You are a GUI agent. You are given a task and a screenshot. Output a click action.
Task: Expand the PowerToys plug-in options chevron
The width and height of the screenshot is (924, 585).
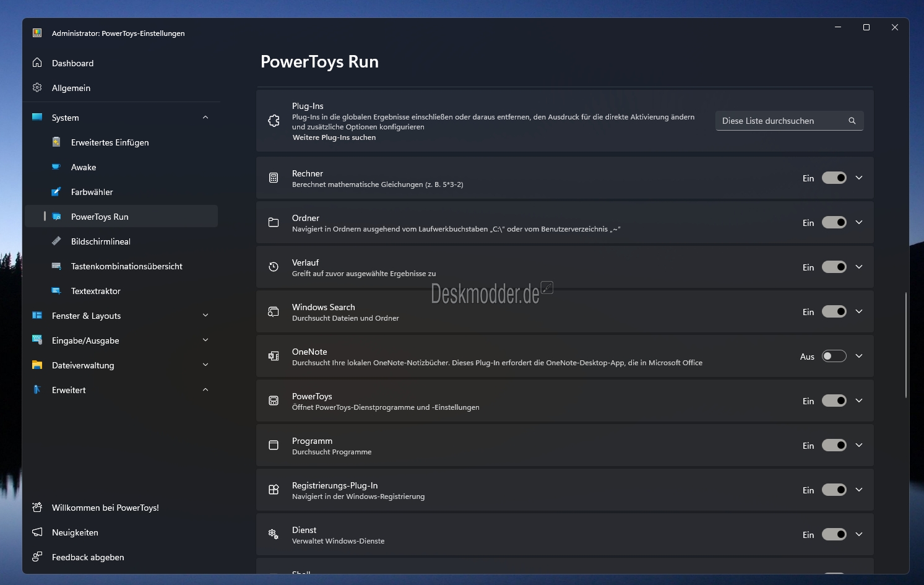click(x=859, y=401)
